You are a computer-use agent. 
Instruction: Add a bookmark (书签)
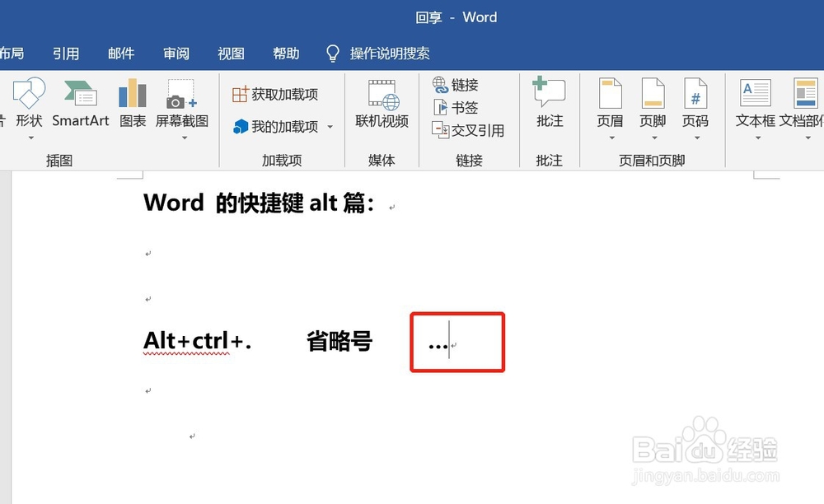point(455,108)
